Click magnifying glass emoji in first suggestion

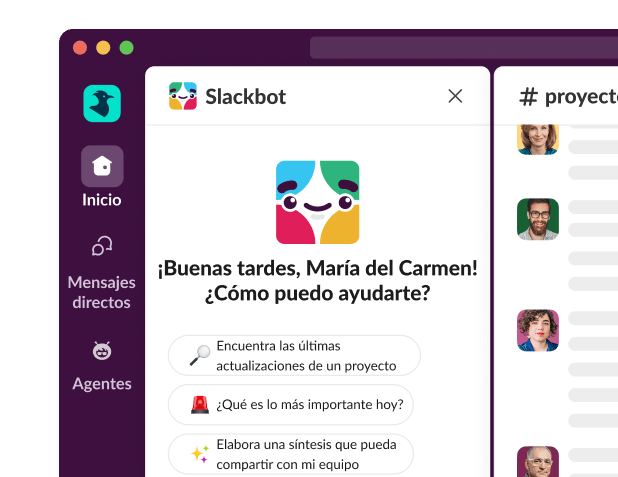(x=200, y=355)
